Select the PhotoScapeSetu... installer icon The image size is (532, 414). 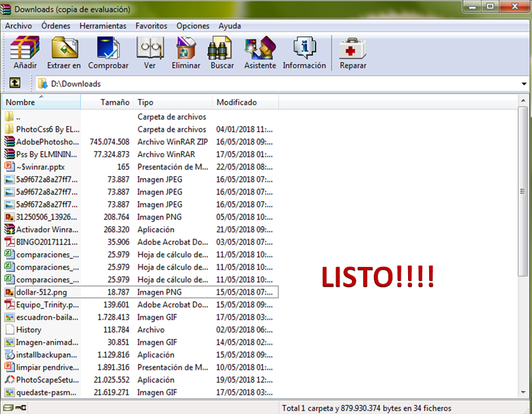[9, 380]
